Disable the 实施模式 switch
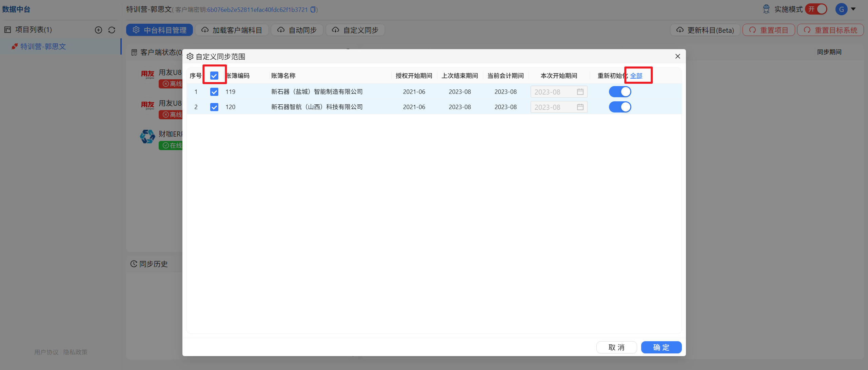The image size is (868, 370). click(816, 9)
